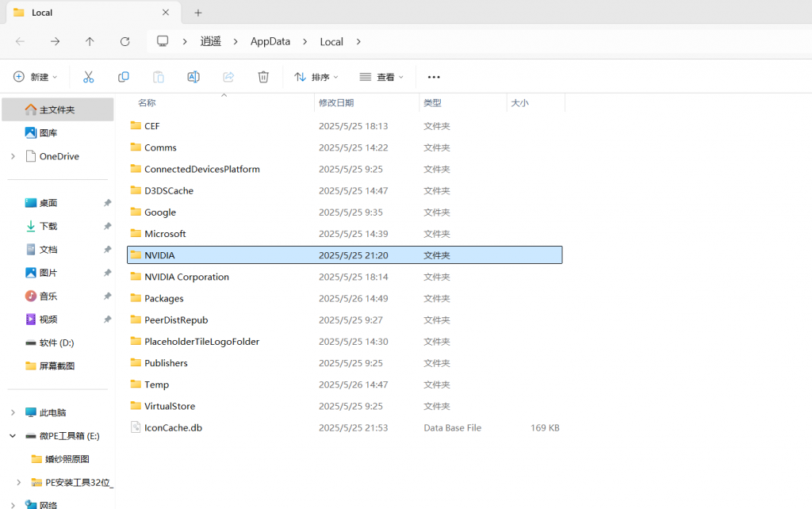Viewport: 812px width, 509px height.
Task: Expand the OneDrive tree node
Action: pyautogui.click(x=13, y=156)
